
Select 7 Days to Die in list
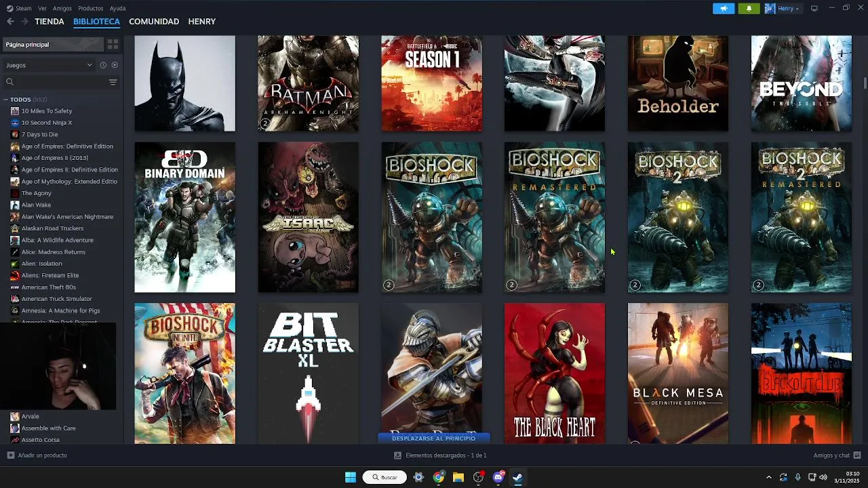[x=39, y=134]
